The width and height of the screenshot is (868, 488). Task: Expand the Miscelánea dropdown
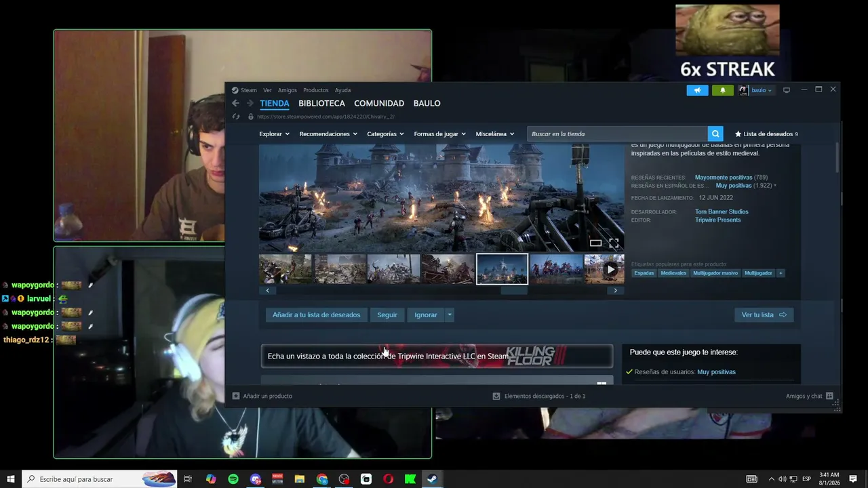pos(495,134)
